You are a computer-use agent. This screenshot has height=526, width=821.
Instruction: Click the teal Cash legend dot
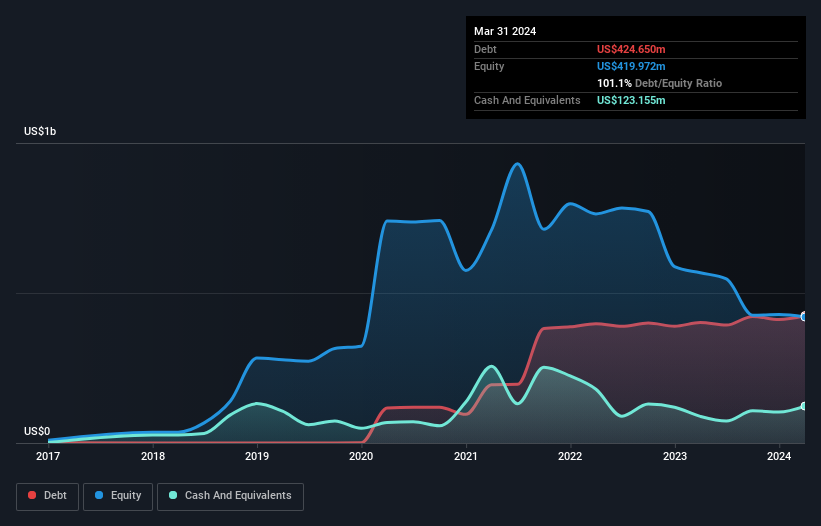coord(173,495)
